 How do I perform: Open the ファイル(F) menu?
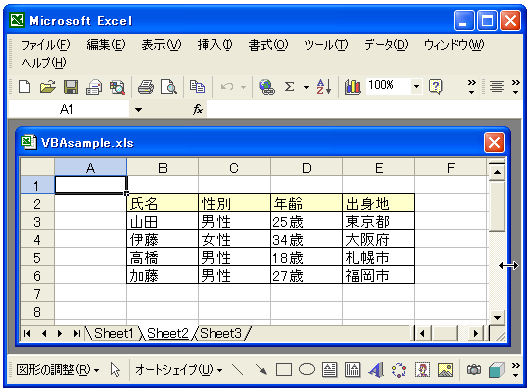(x=46, y=45)
